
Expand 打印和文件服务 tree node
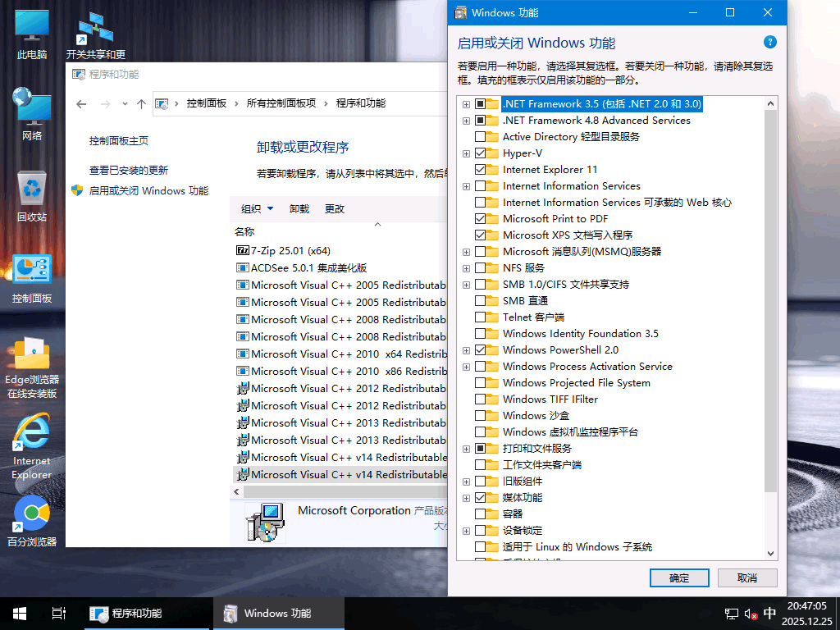[466, 449]
